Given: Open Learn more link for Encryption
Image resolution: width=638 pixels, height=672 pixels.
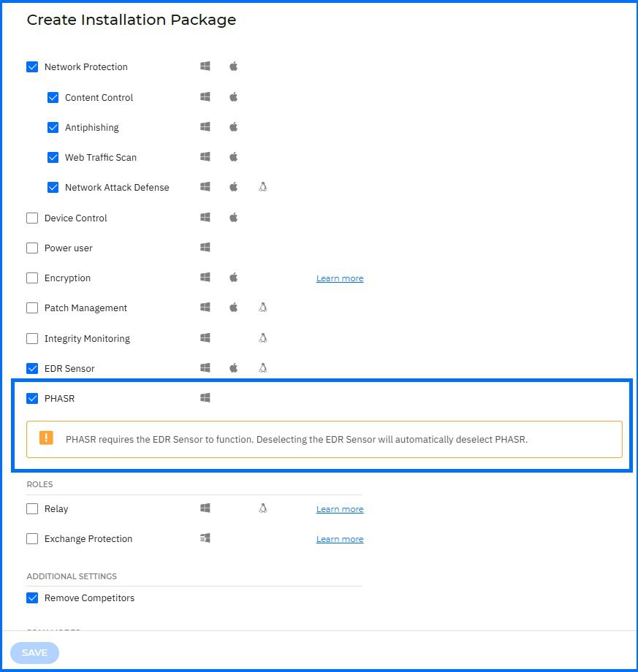Looking at the screenshot, I should point(340,278).
